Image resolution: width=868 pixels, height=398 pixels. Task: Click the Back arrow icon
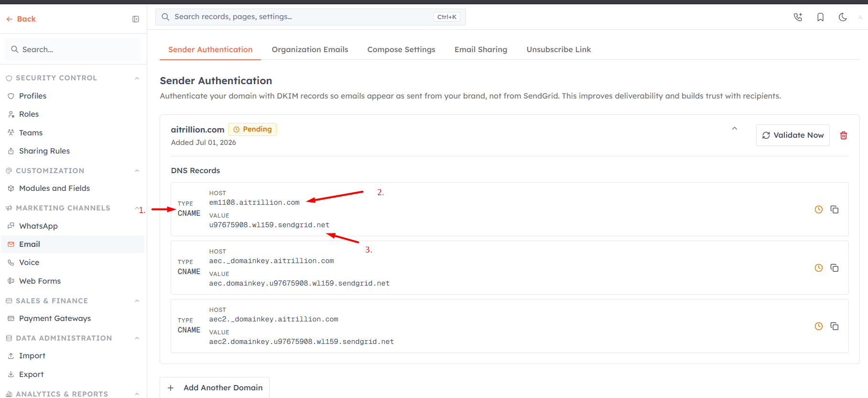click(10, 19)
